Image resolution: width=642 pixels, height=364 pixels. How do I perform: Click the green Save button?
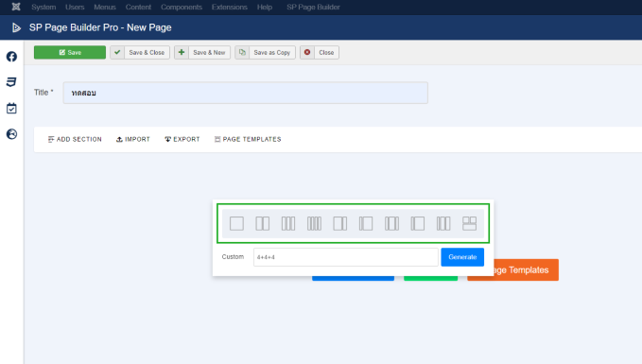pyautogui.click(x=70, y=52)
